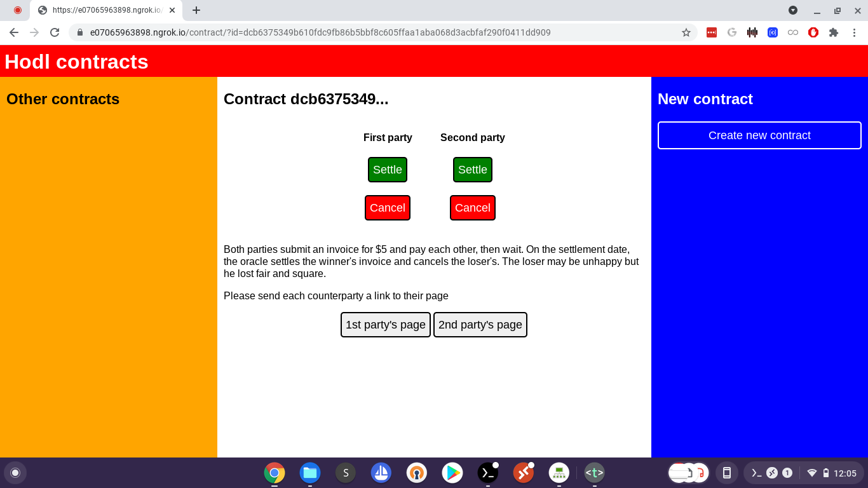This screenshot has height=488, width=868.
Task: Click the grey Google G extension icon
Action: click(x=732, y=32)
